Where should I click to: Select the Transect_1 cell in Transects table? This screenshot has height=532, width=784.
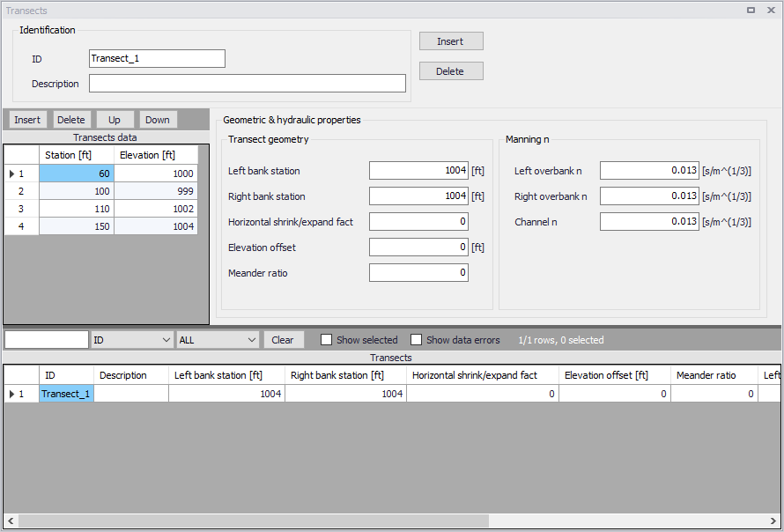(x=66, y=394)
